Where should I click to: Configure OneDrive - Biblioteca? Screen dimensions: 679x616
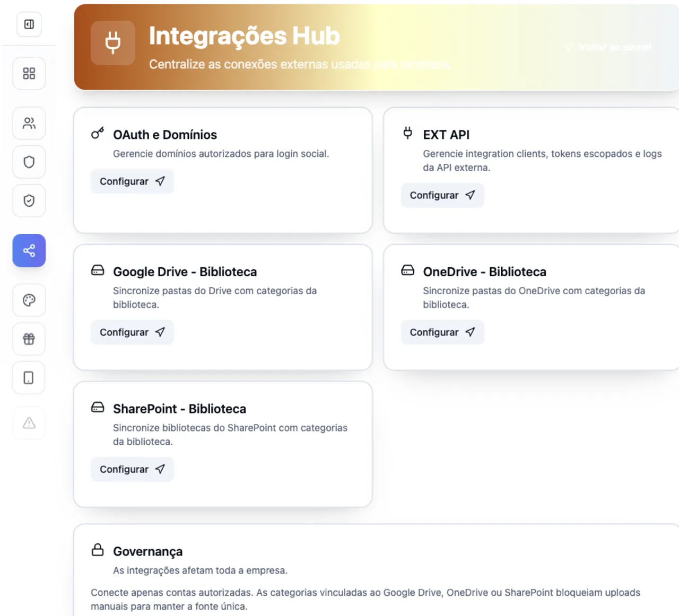click(x=442, y=332)
